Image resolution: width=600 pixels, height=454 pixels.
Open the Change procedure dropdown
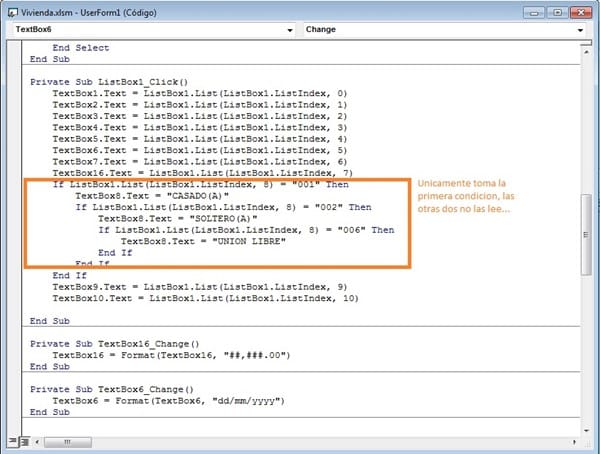pos(580,30)
